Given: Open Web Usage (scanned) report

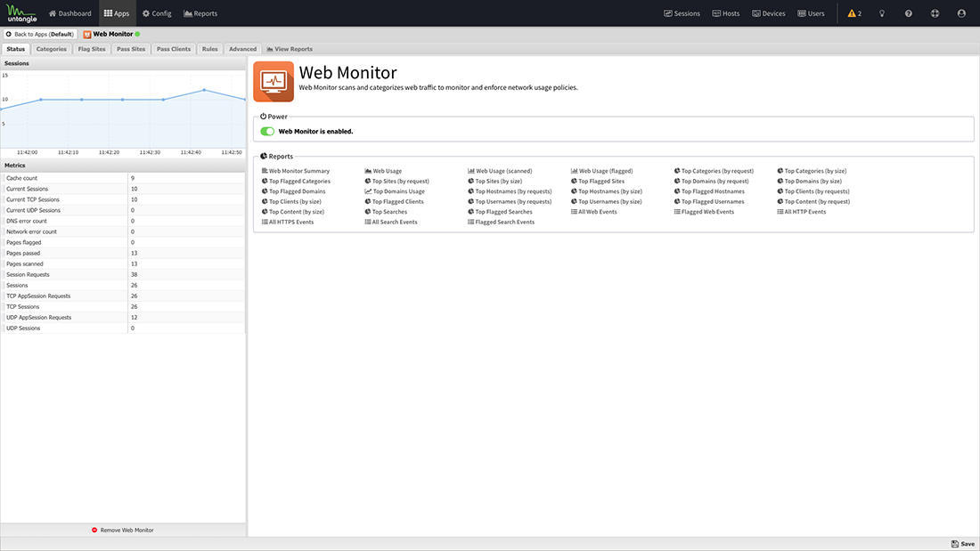Looking at the screenshot, I should 500,171.
